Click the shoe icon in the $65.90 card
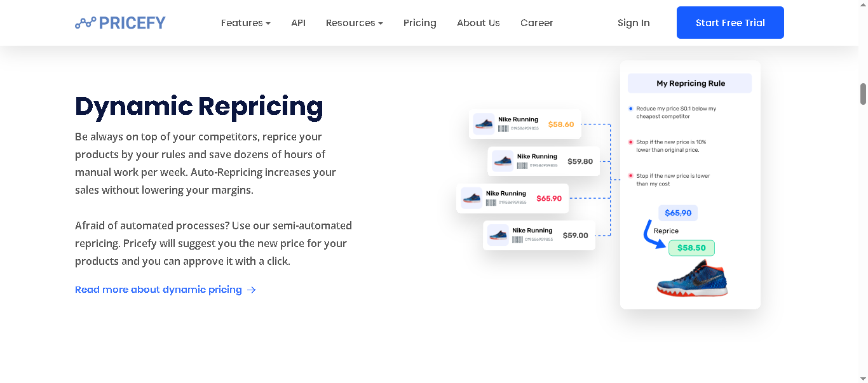The width and height of the screenshot is (868, 383). coord(471,198)
